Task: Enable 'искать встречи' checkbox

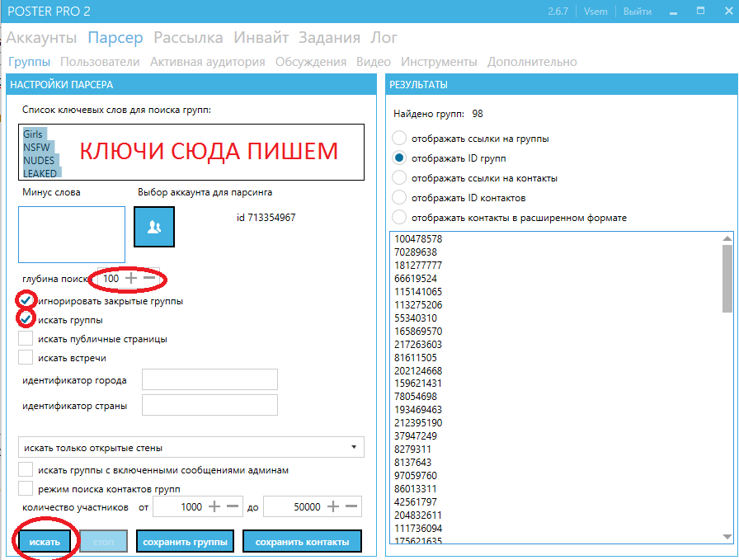Action: [26, 357]
